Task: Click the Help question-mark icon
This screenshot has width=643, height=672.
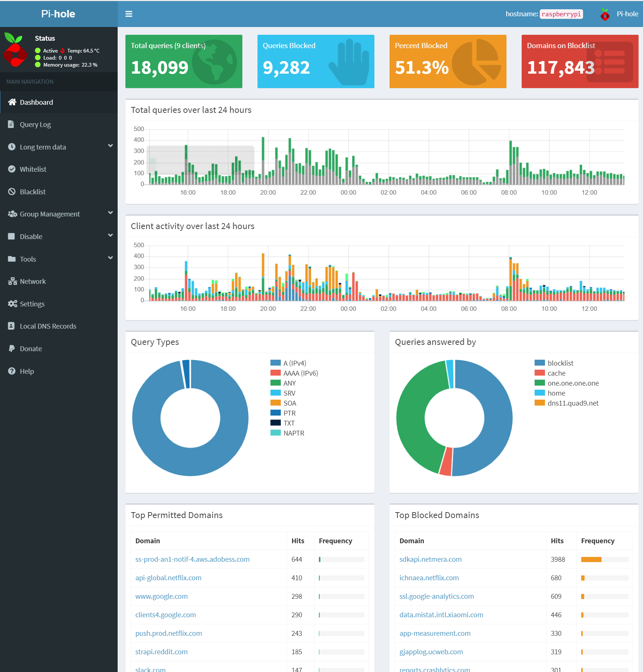Action: [x=12, y=371]
